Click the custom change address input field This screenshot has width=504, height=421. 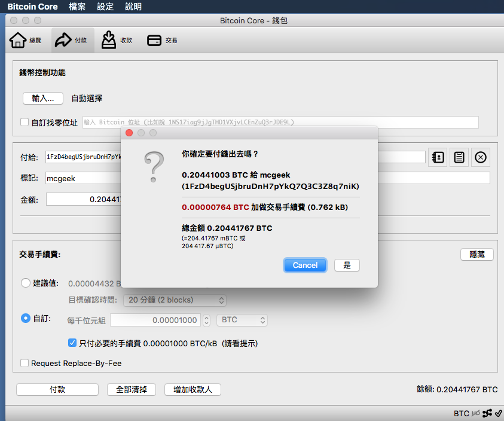(280, 122)
